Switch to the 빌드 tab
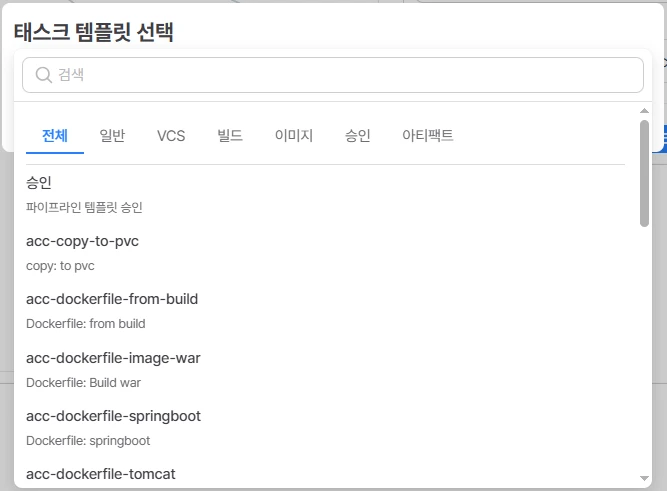The height and width of the screenshot is (491, 667). point(230,136)
